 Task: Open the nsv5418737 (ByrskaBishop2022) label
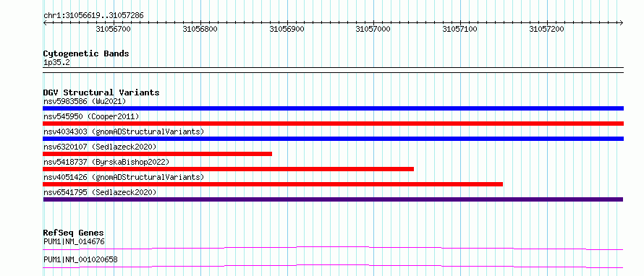click(x=106, y=162)
